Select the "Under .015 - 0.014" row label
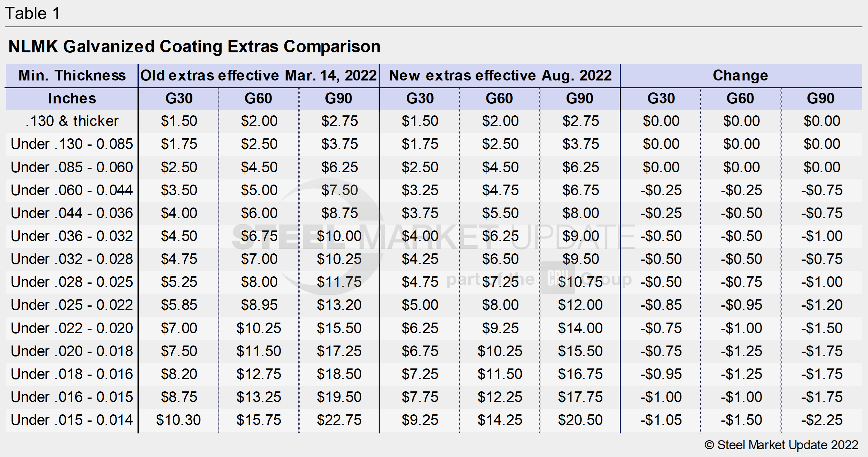Viewport: 868px width, 457px height. (x=72, y=420)
